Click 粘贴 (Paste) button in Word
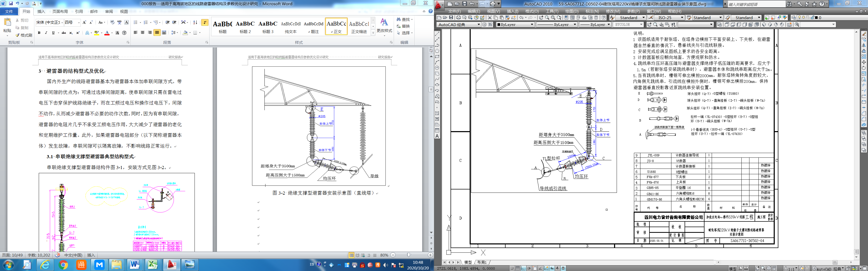Viewport: 868px width, 271px height. pos(7,27)
